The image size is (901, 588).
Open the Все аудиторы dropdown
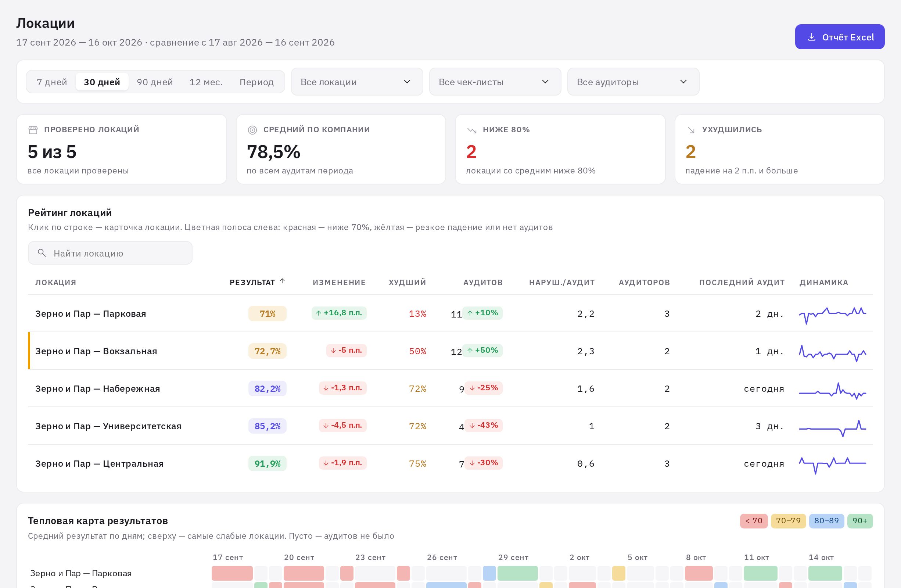click(633, 82)
